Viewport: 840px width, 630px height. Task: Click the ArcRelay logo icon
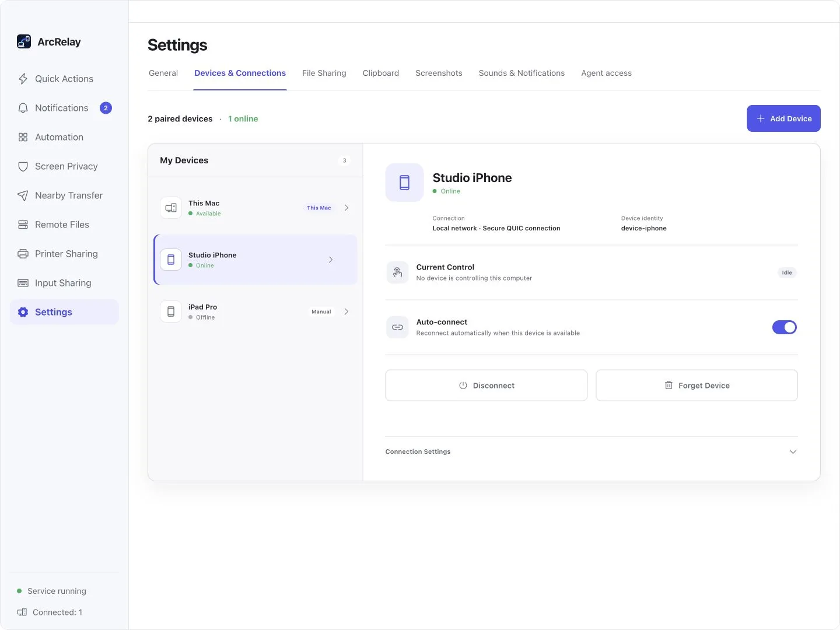point(24,41)
